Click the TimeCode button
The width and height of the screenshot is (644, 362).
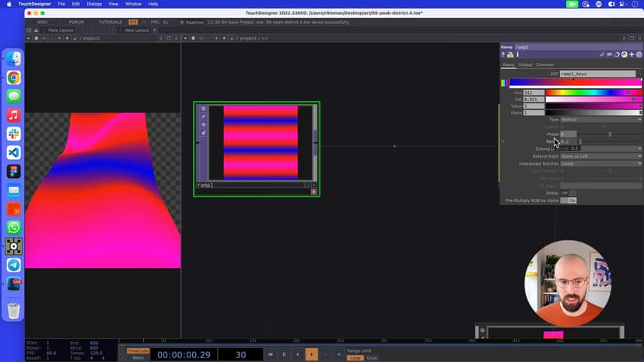click(x=138, y=350)
